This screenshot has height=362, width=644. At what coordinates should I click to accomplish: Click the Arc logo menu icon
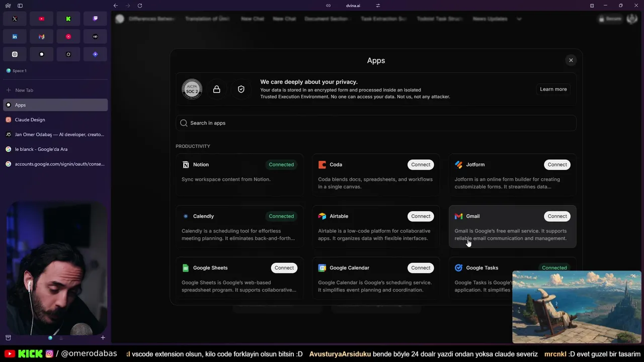point(8,6)
